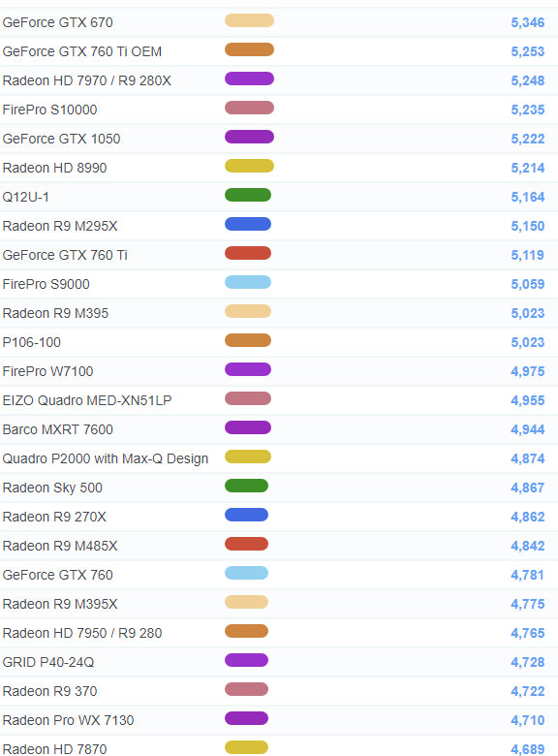
Task: Click the score 4,775
Action: click(528, 604)
